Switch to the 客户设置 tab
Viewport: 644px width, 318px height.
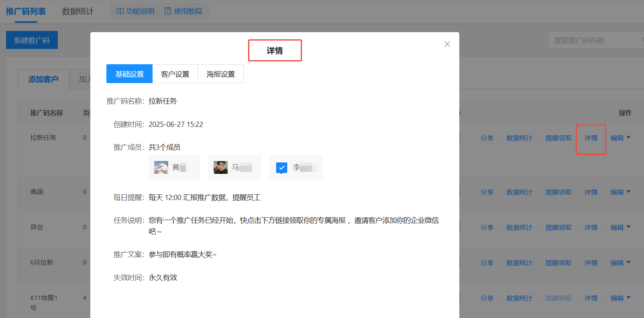coord(175,74)
